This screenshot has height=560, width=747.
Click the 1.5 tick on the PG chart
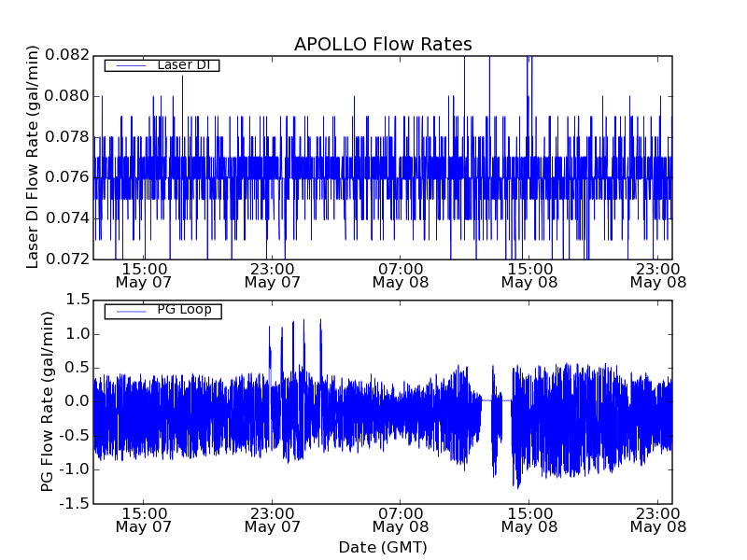click(x=78, y=300)
